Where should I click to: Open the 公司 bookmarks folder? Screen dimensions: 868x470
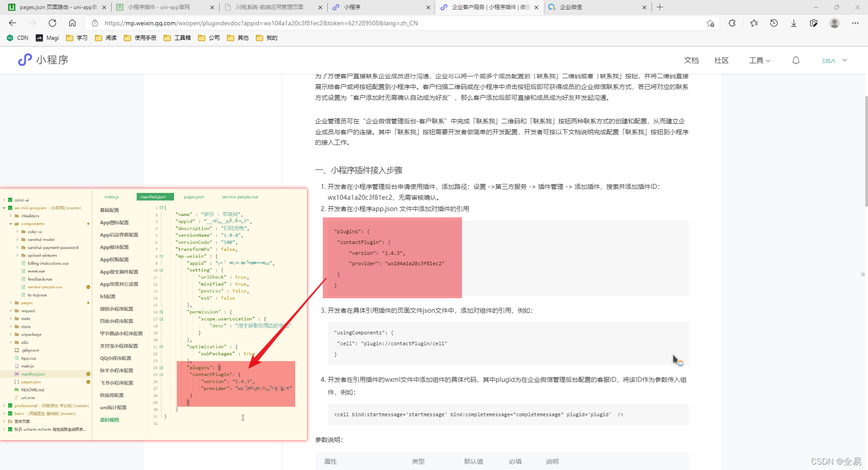pos(209,38)
